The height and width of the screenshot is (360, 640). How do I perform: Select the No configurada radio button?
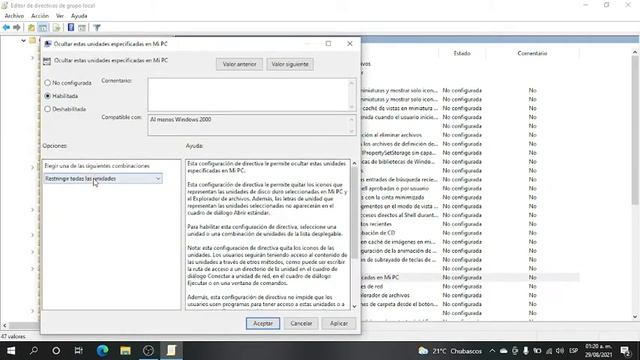click(48, 83)
